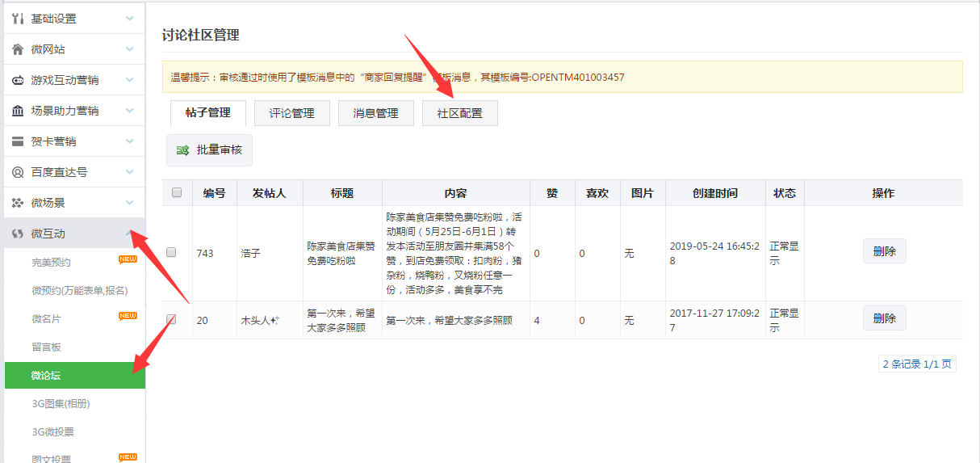Switch to the 评论管理 tab

[292, 113]
